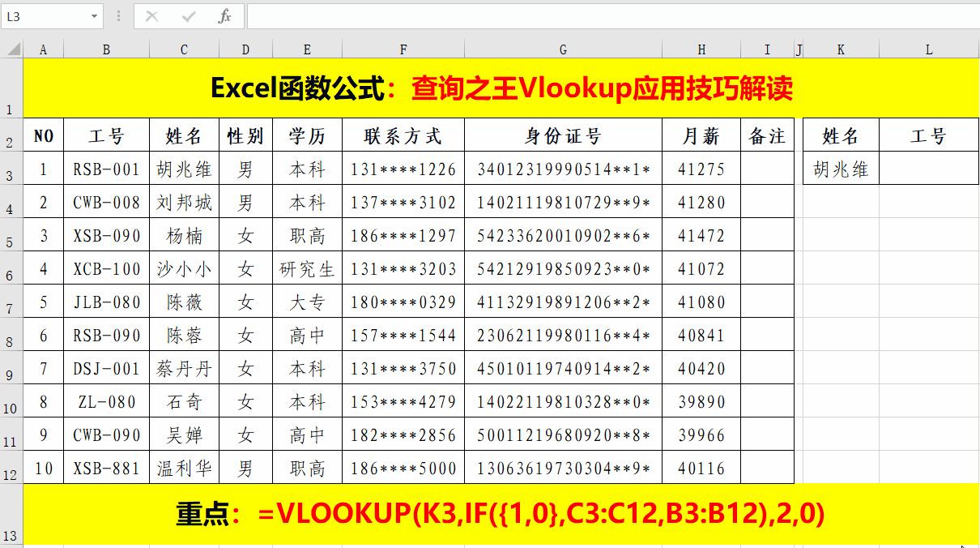Click the yellow VLOOKUP formula cell
Screen dimensions: 980x548
click(501, 514)
